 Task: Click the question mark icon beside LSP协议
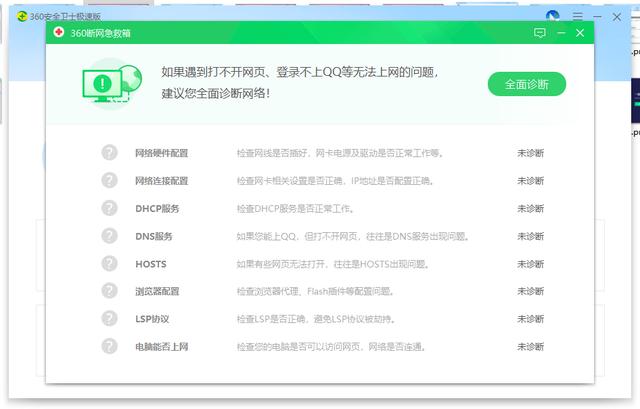pyautogui.click(x=109, y=319)
